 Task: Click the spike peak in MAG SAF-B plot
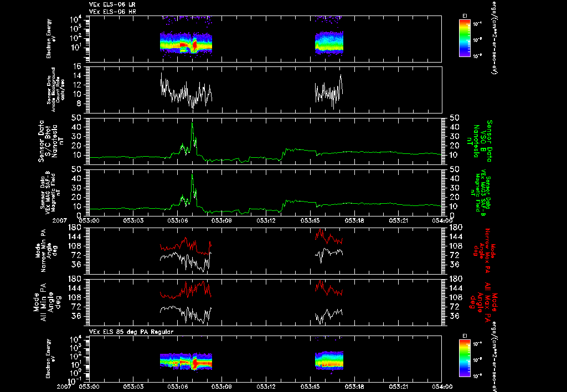coord(192,175)
